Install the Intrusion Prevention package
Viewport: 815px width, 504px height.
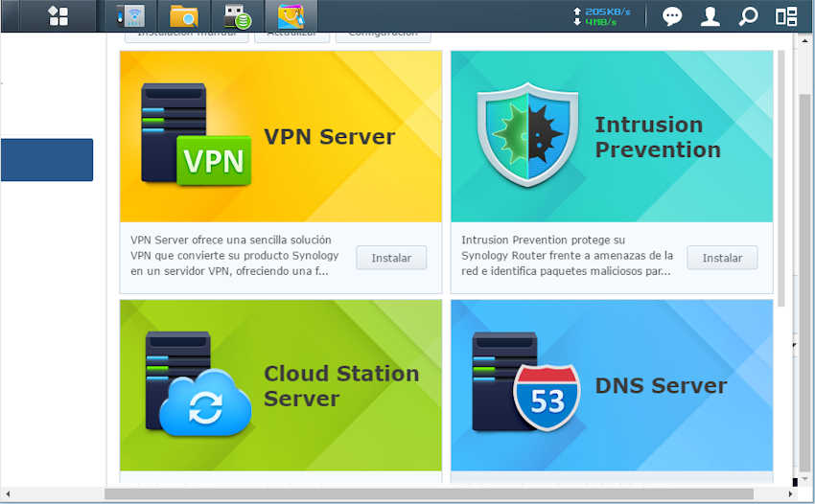click(722, 258)
